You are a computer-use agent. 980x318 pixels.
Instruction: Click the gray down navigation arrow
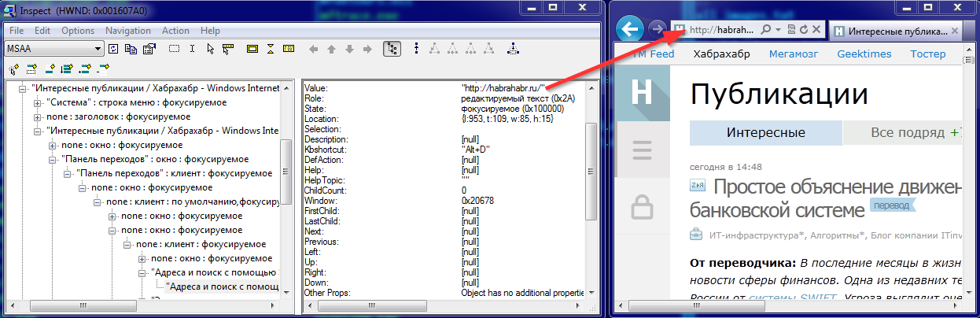tap(349, 49)
